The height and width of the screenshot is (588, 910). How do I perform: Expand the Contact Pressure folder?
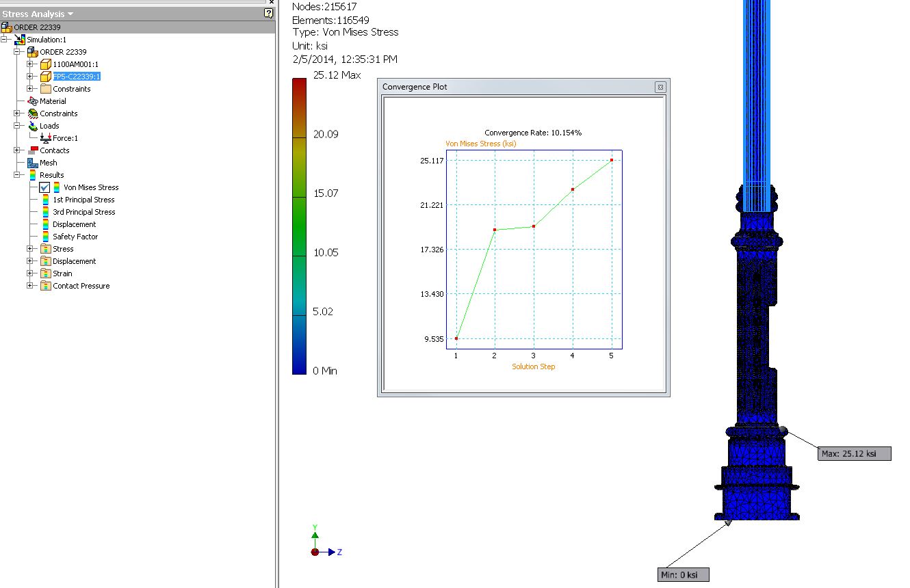[x=30, y=286]
